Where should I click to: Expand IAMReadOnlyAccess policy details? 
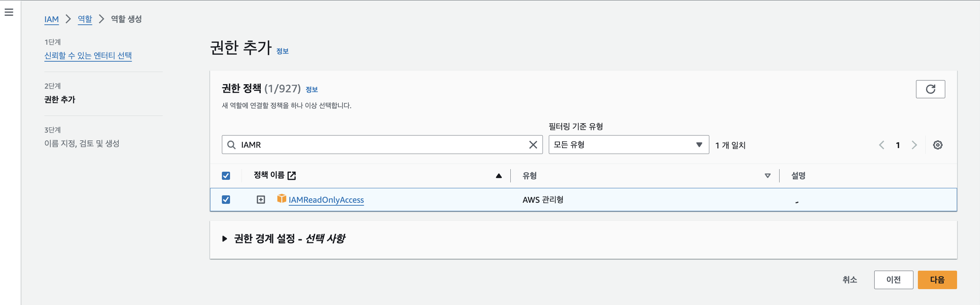coord(261,199)
